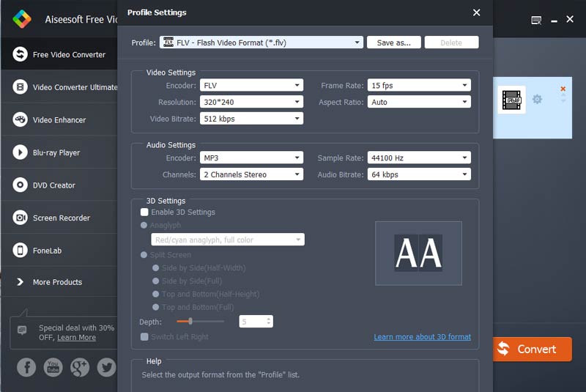Viewport: 586px width, 392px height.
Task: Select the Anaglyph radio button
Action: (x=144, y=226)
